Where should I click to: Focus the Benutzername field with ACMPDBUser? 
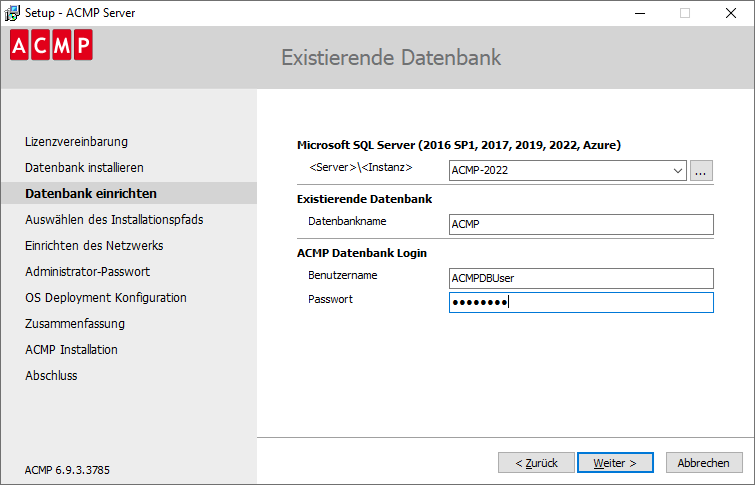(581, 278)
